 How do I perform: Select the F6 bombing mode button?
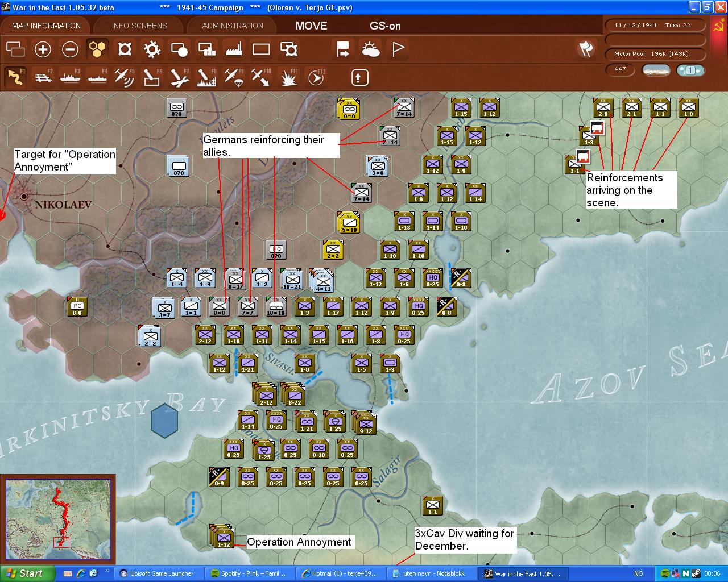[152, 77]
